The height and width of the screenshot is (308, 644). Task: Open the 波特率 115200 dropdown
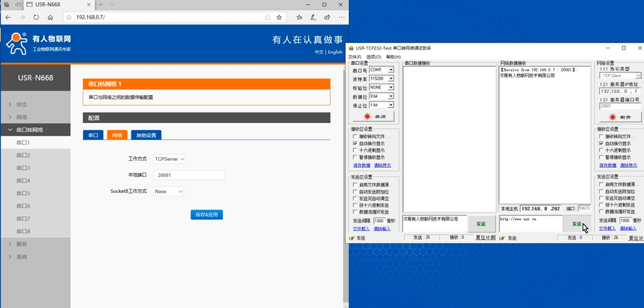coord(391,78)
